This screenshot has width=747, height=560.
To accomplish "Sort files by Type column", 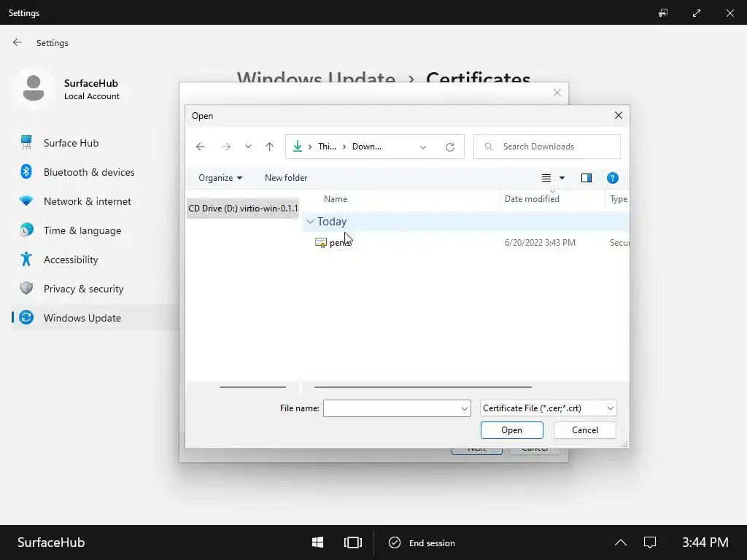I will point(619,199).
